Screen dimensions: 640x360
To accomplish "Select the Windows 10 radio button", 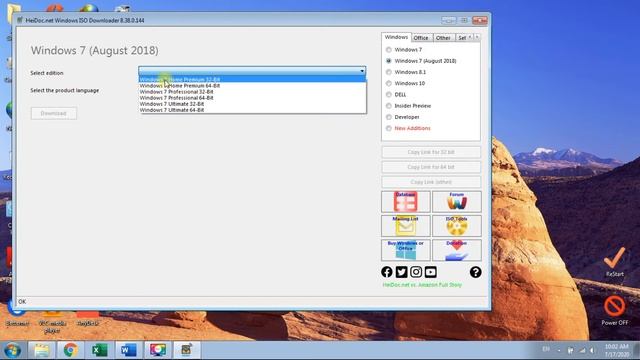I will pyautogui.click(x=389, y=83).
